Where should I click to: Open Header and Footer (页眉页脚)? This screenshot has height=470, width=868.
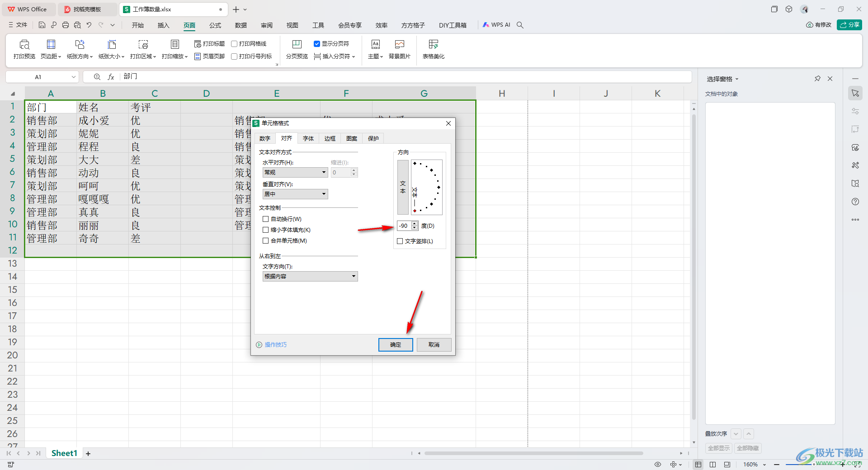209,56
